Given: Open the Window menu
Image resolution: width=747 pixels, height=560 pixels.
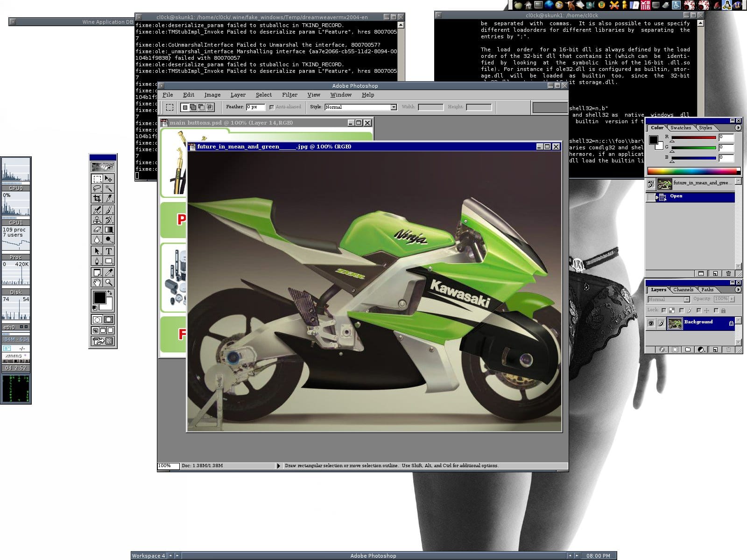Looking at the screenshot, I should [341, 95].
